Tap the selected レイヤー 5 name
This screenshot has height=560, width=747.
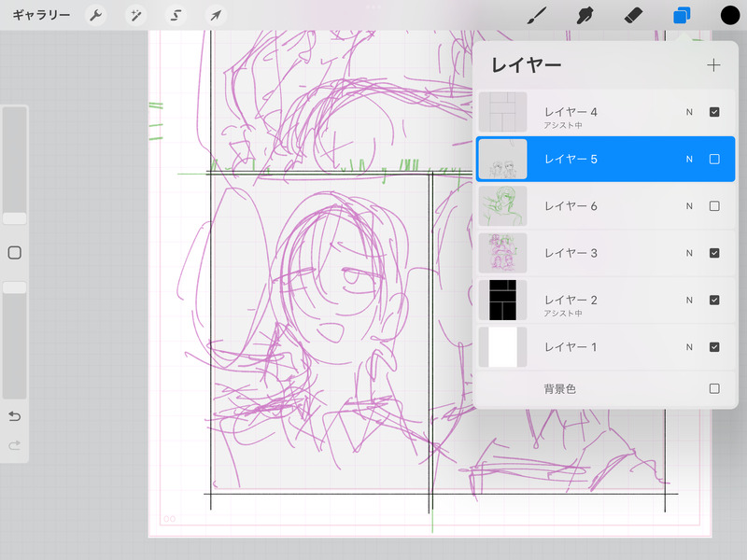(x=571, y=159)
